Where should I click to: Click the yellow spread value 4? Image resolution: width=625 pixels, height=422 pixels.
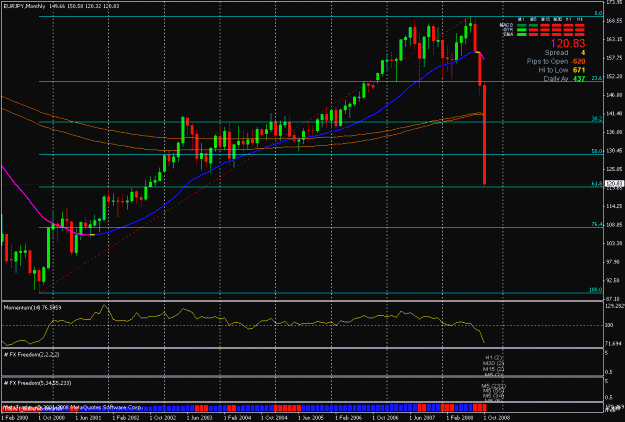[x=583, y=53]
